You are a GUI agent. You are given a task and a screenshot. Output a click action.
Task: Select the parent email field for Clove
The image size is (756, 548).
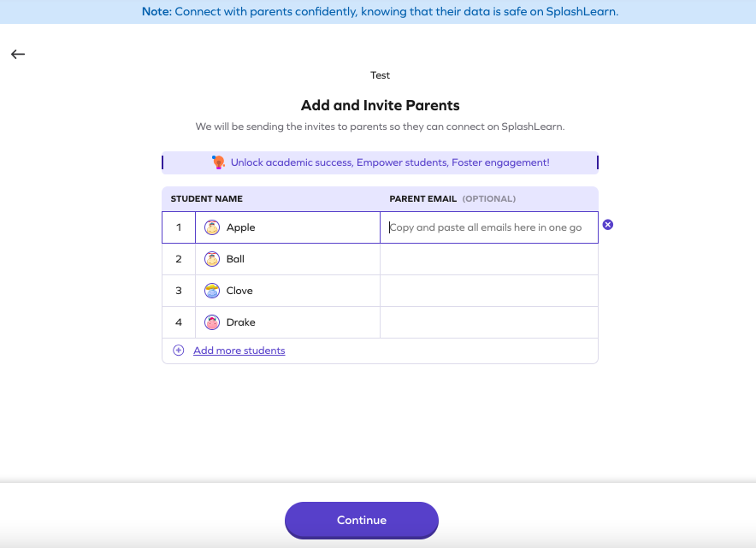pyautogui.click(x=488, y=290)
